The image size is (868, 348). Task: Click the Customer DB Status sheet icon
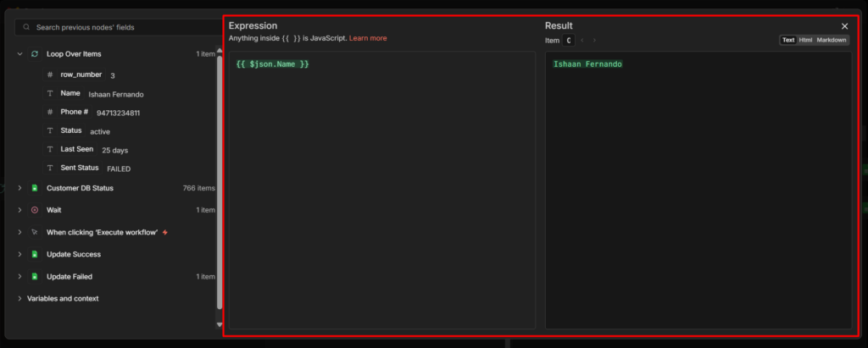coord(35,188)
